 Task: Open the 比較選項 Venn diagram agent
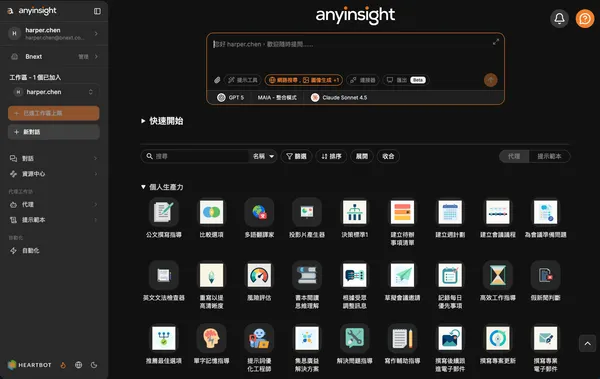211,212
